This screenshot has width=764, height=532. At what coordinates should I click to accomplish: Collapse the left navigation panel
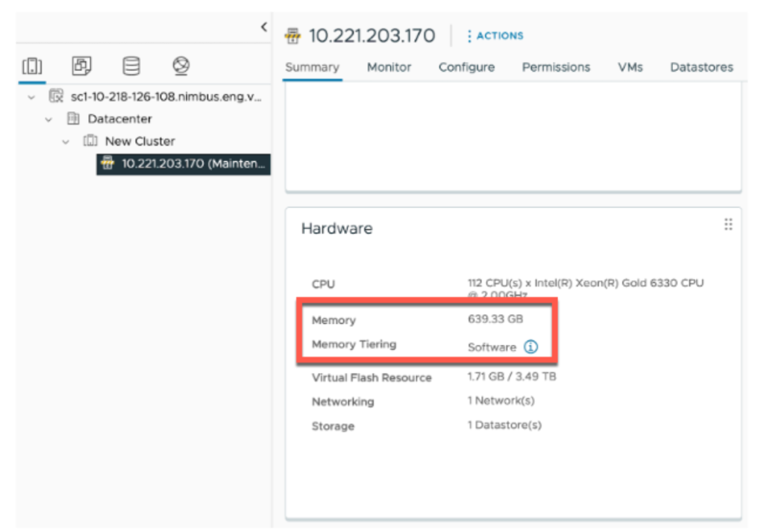coord(263,27)
